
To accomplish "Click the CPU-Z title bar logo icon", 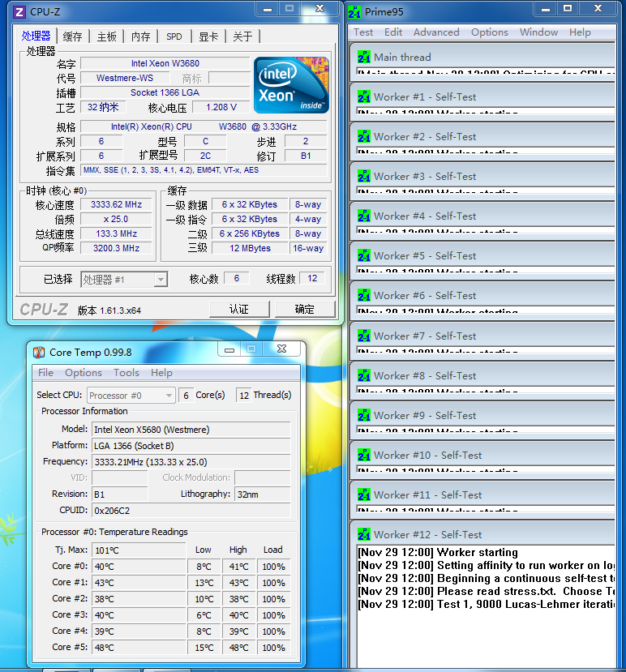I will click(19, 12).
